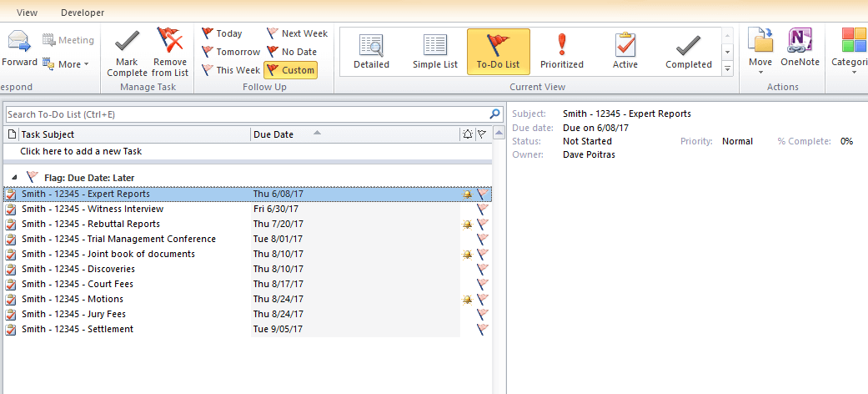
Task: Open the Move dropdown
Action: tap(760, 53)
